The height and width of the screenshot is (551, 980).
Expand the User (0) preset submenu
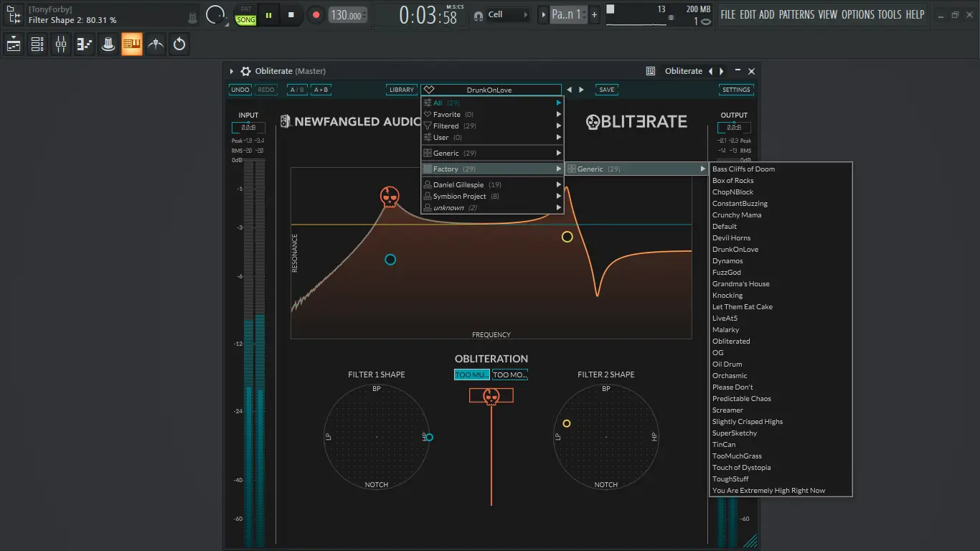[x=492, y=137]
